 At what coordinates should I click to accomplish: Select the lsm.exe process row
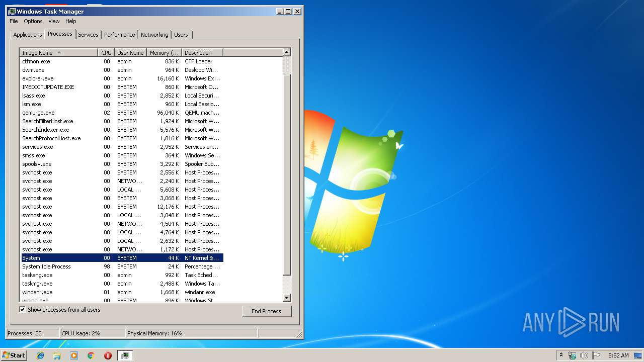[x=121, y=104]
